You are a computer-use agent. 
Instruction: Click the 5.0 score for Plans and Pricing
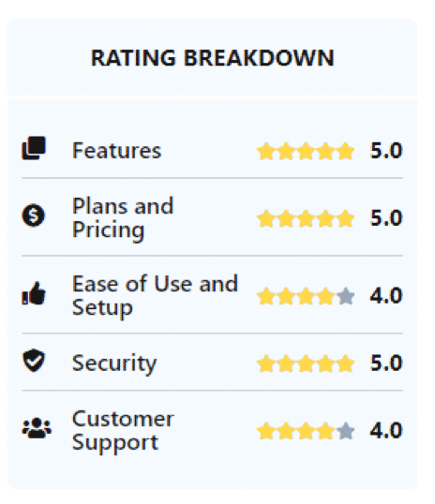(x=386, y=218)
